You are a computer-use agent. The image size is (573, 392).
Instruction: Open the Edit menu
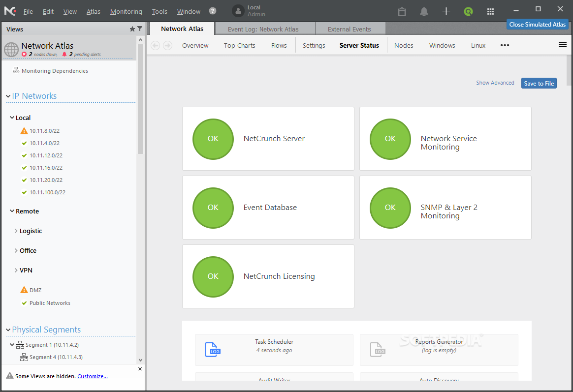pyautogui.click(x=48, y=11)
